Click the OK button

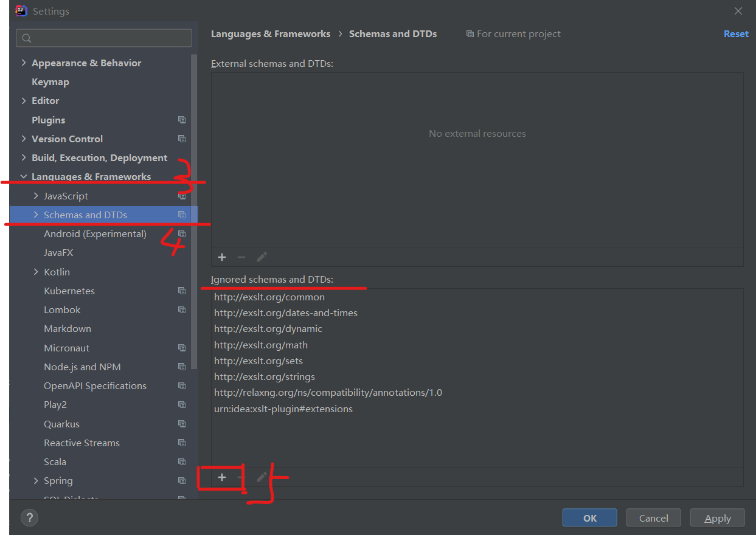(x=590, y=518)
